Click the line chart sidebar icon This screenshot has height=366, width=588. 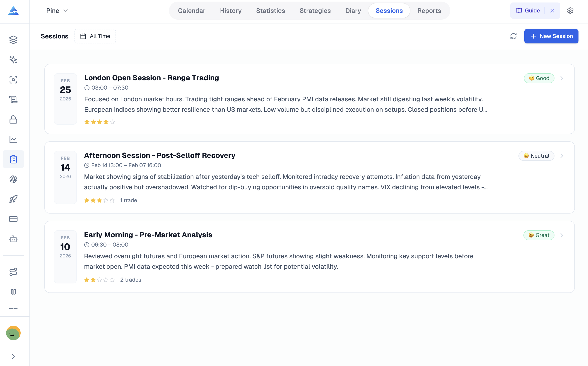click(13, 139)
